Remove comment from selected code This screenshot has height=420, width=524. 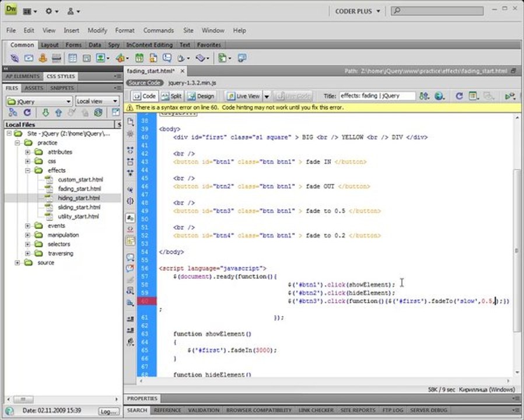point(130,268)
